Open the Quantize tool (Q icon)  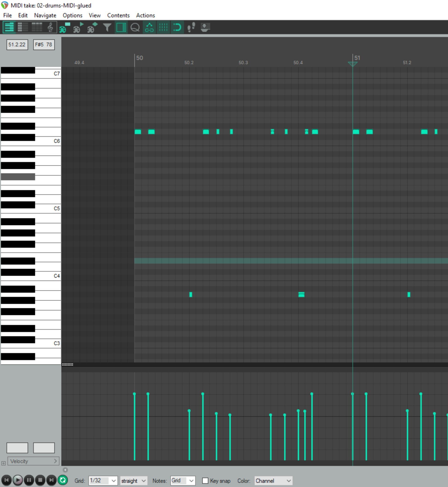click(x=135, y=27)
